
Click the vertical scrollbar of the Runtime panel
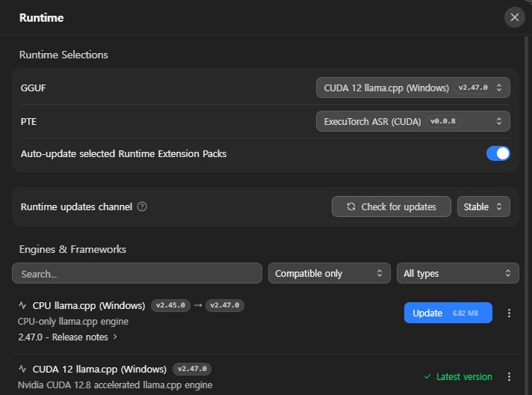[527, 214]
